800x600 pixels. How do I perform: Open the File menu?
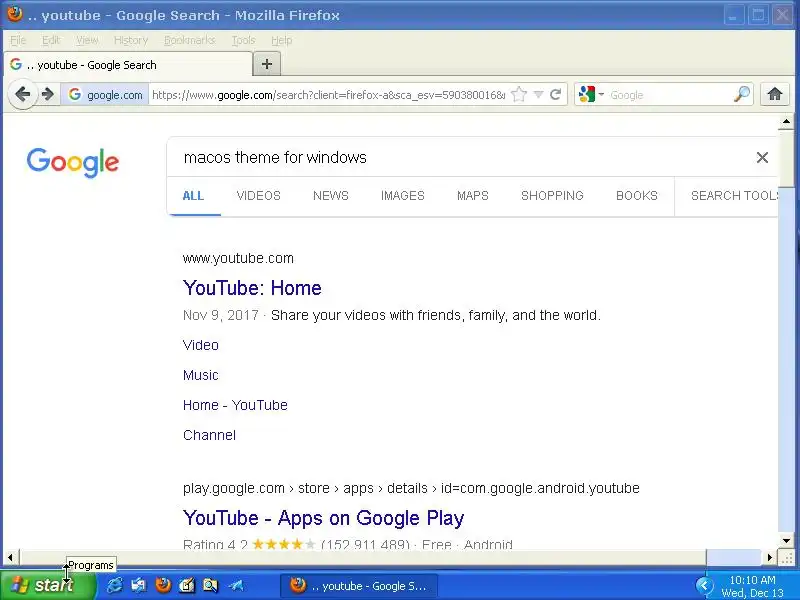[18, 40]
